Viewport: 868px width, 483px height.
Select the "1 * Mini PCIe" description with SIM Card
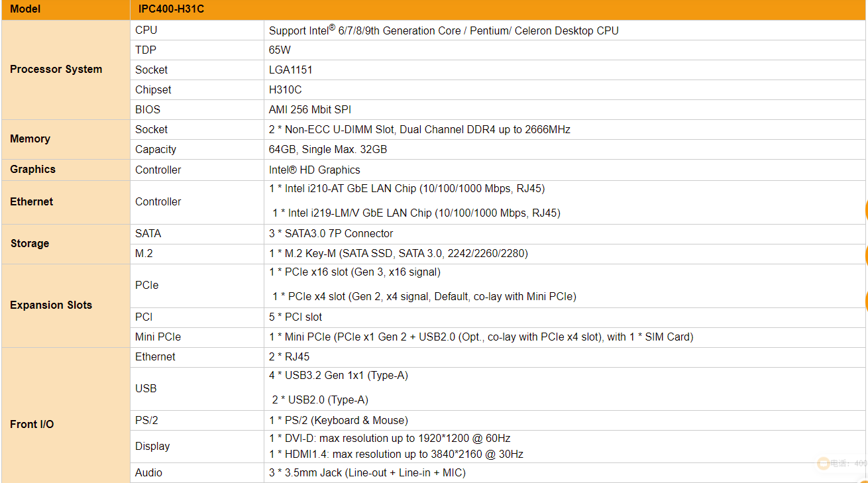click(481, 337)
